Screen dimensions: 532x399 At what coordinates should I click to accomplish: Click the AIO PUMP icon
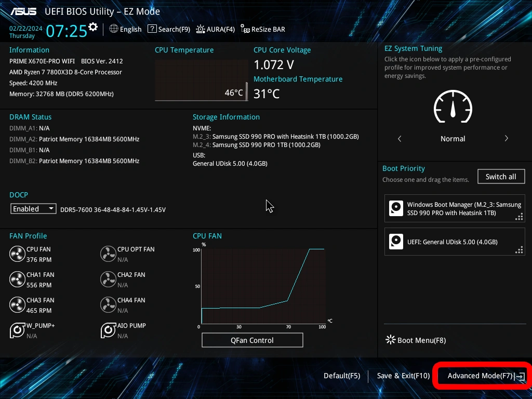point(108,330)
